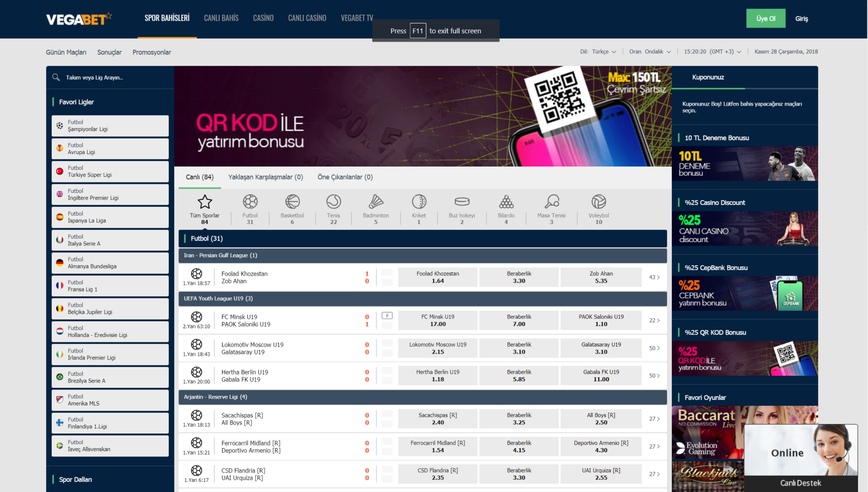Open the GMT +3 timezone dropdown

coord(713,52)
